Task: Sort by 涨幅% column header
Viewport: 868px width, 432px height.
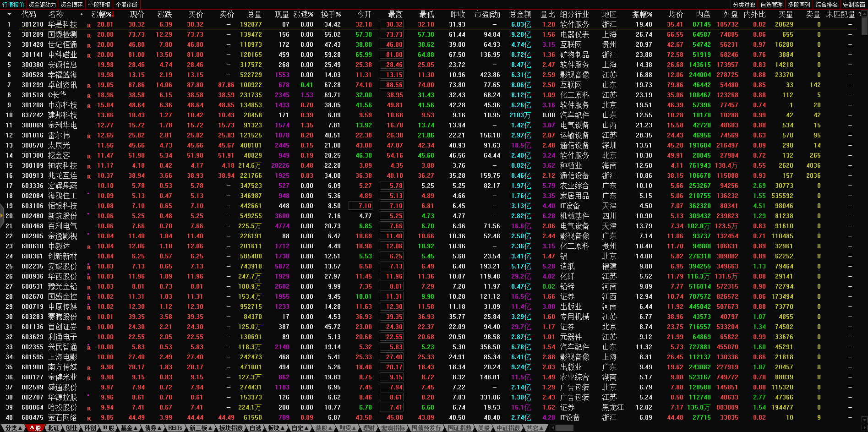Action: click(102, 15)
